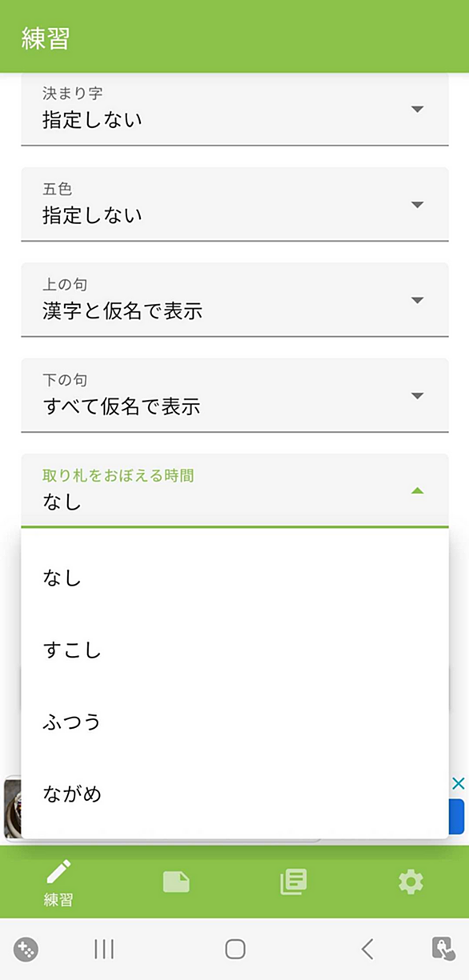Tap the Android back arrow icon
The image size is (469, 980).
367,950
